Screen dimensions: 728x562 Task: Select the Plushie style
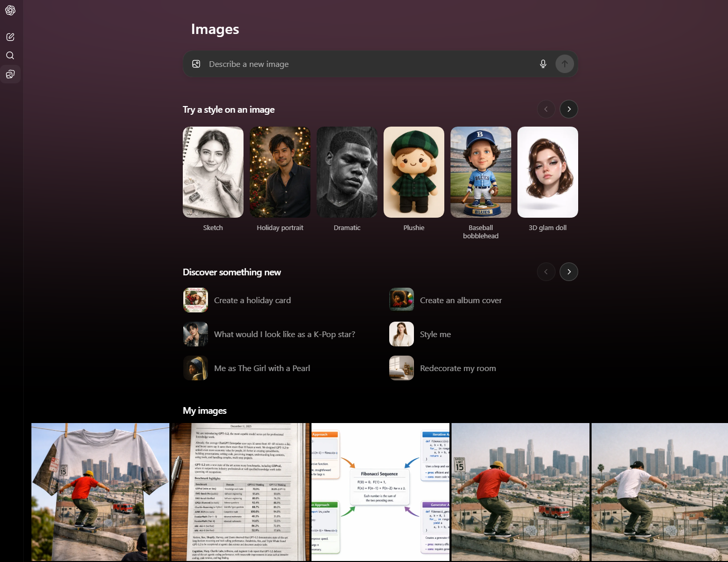pyautogui.click(x=413, y=172)
